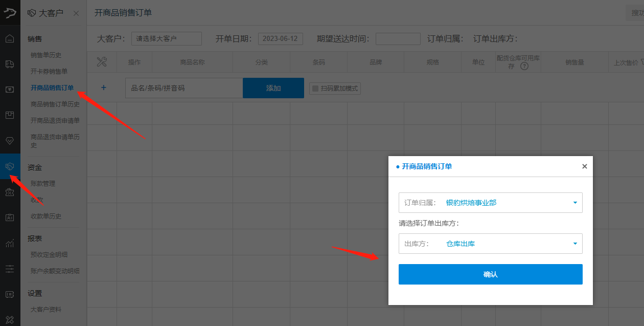644x326 pixels.
Task: Click the 报表 section heading in side menu
Action: [35, 238]
